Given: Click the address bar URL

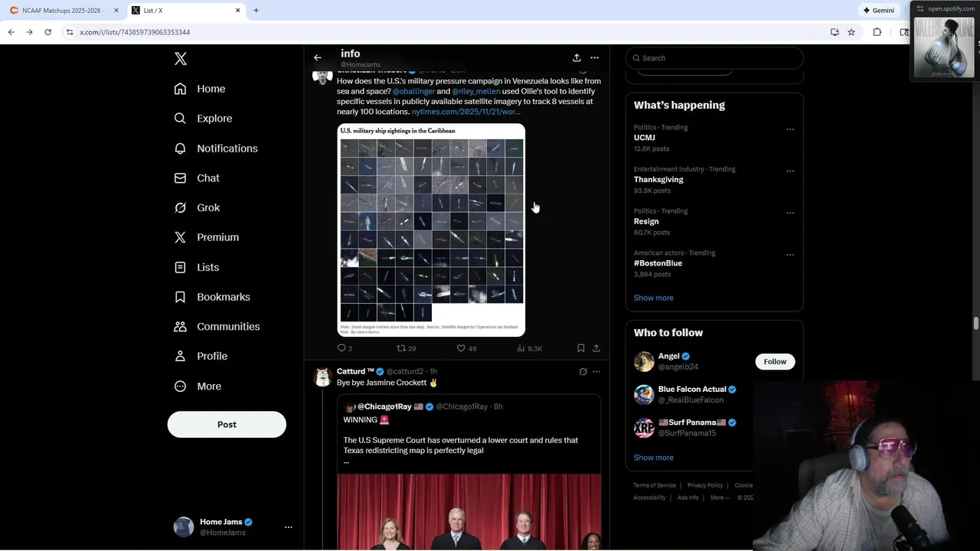Looking at the screenshot, I should click(135, 32).
